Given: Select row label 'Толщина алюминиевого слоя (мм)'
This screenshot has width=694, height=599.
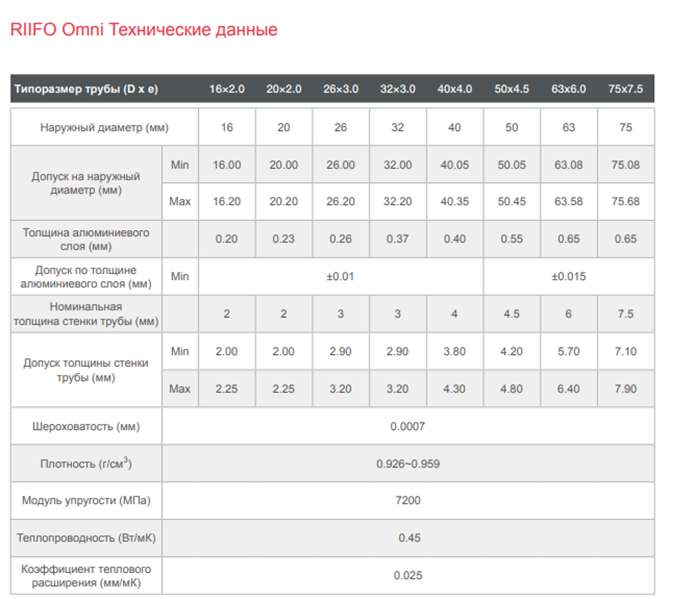Looking at the screenshot, I should (86, 240).
